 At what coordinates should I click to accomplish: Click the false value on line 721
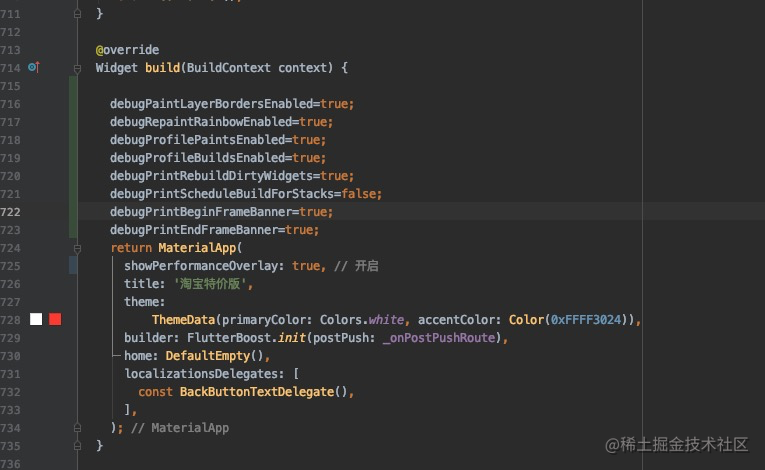click(x=359, y=194)
